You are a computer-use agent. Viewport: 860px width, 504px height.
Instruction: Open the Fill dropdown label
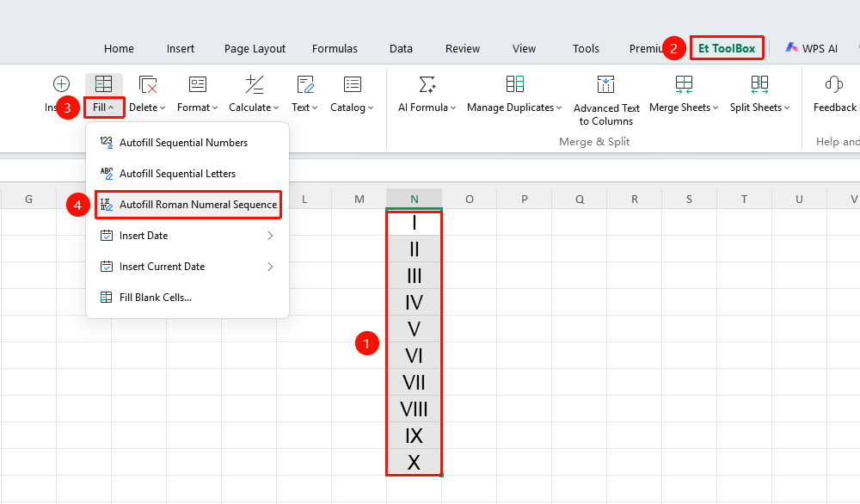pyautogui.click(x=104, y=108)
